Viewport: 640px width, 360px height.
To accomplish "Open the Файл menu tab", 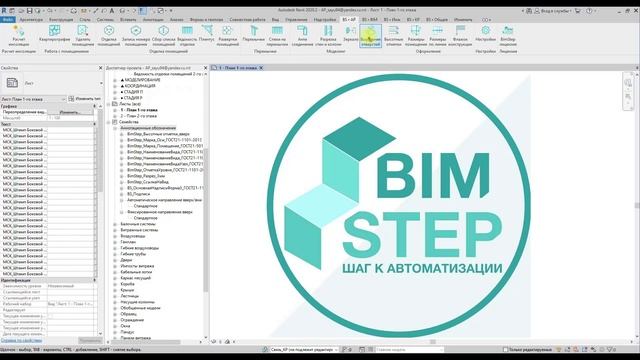I will (8, 20).
